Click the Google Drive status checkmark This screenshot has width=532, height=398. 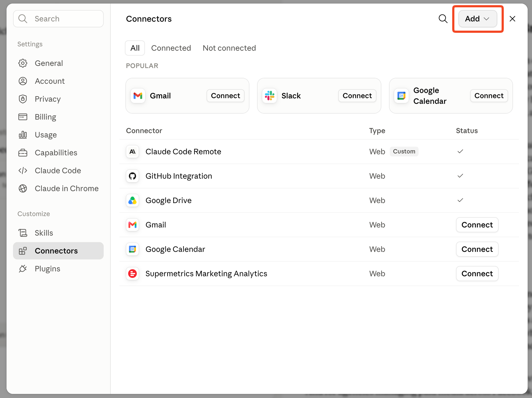[x=460, y=200]
